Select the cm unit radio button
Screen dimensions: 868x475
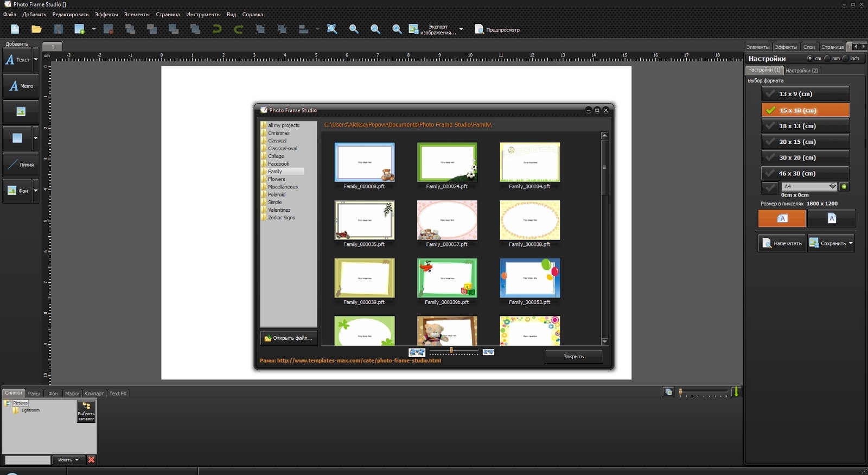pyautogui.click(x=810, y=59)
